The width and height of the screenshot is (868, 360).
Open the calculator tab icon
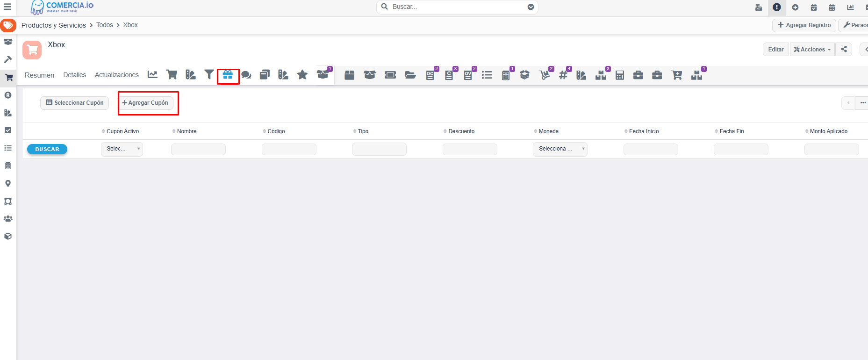point(620,75)
